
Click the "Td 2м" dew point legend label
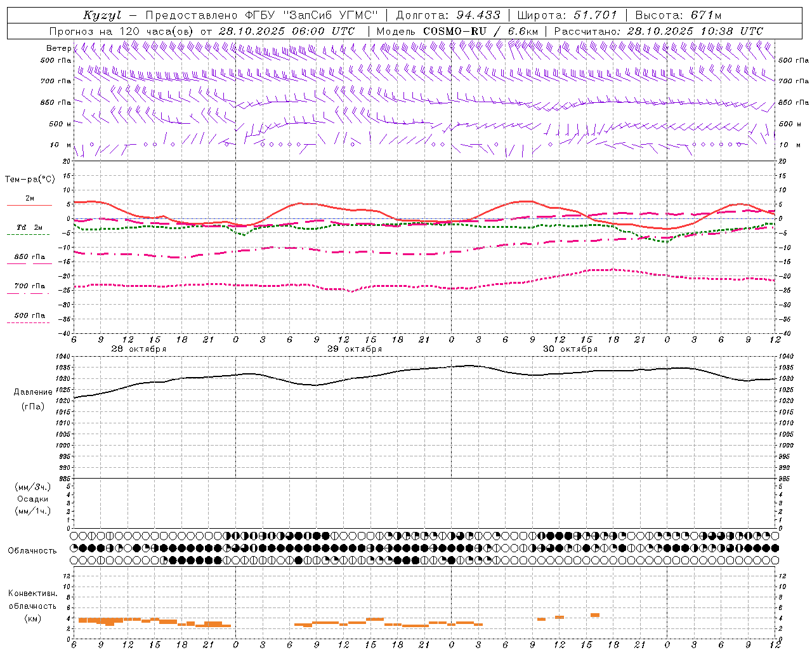(x=29, y=227)
